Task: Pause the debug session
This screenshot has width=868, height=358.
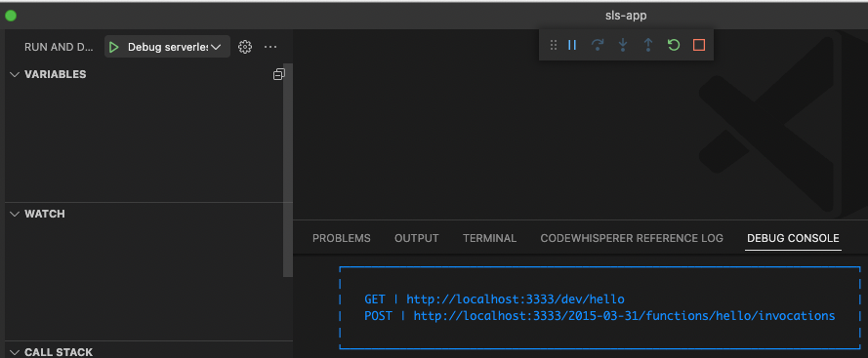Action: click(x=572, y=45)
